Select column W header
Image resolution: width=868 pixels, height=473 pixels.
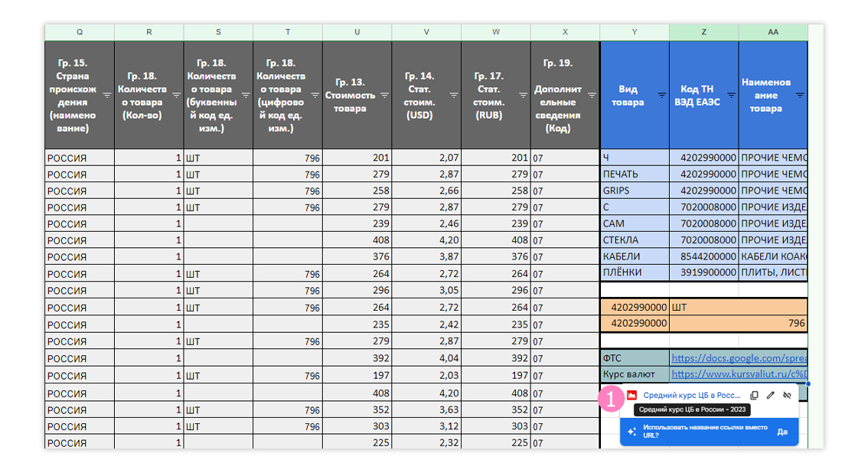click(x=496, y=32)
